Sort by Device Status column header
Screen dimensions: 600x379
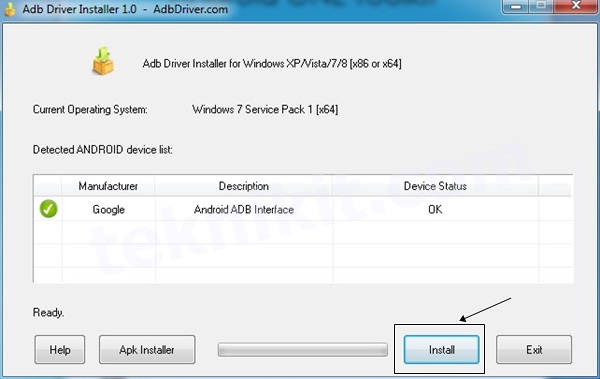(435, 186)
